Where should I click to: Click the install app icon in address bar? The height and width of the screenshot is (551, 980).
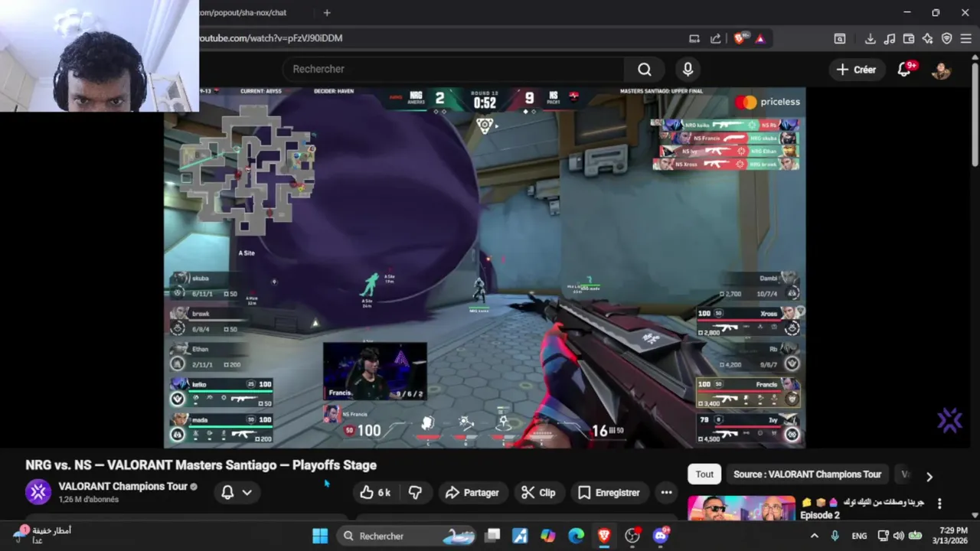point(694,38)
